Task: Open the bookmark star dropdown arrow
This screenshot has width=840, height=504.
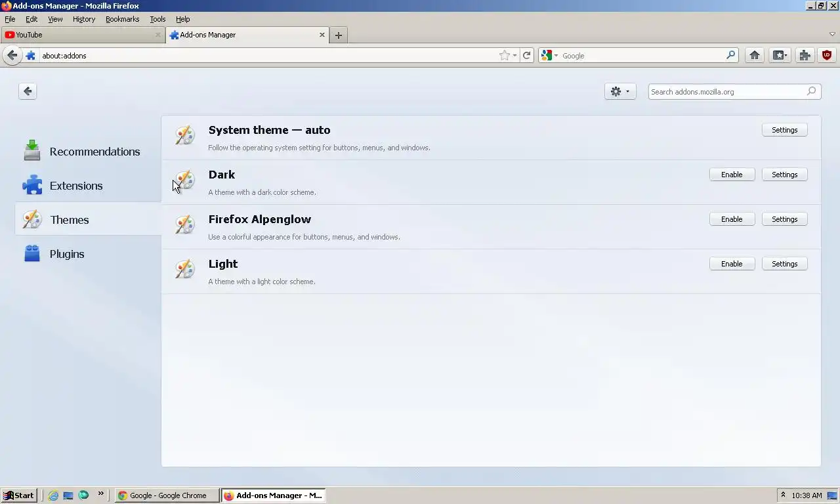Action: pos(514,56)
